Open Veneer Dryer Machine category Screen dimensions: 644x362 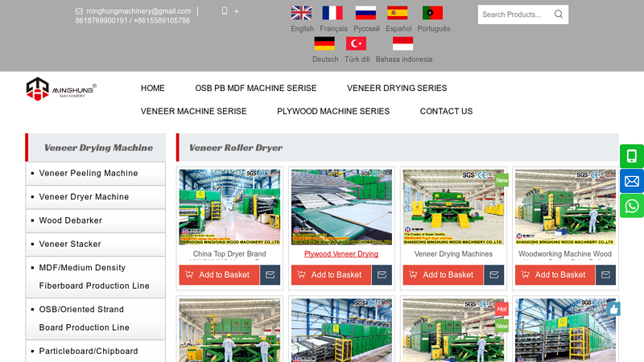coord(84,197)
